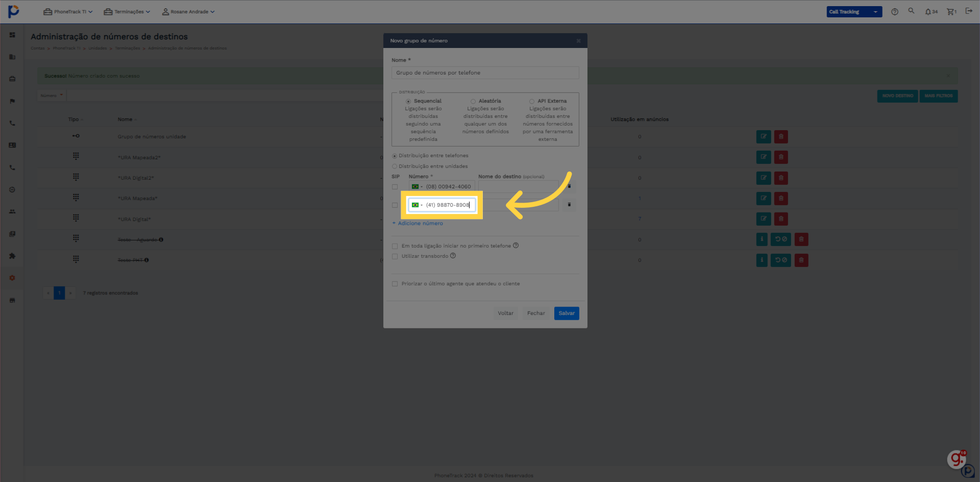Screen dimensions: 980x482
Task: Open the PhoneTrack logo home
Action: tap(13, 11)
